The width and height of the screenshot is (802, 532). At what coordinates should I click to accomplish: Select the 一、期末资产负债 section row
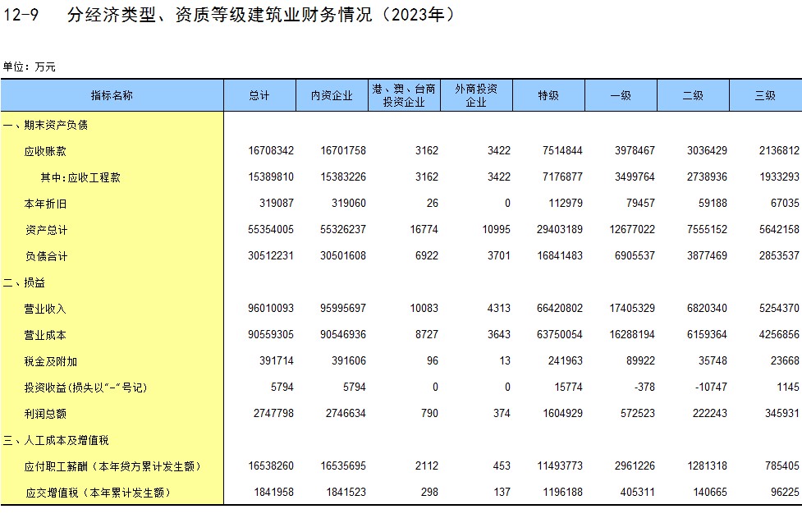pos(45,125)
